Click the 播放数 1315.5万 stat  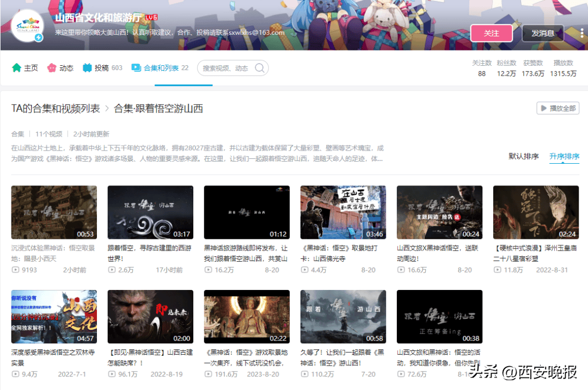[563, 68]
